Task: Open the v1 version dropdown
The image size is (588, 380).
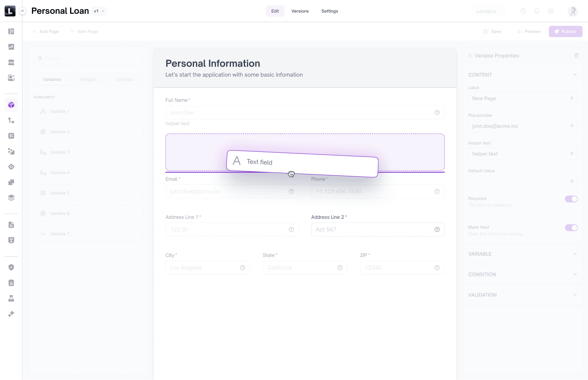Action: (x=99, y=11)
